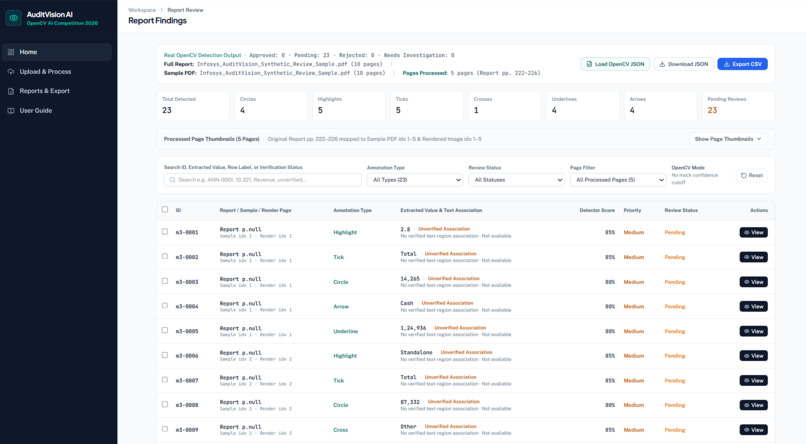The image size is (806, 444).
Task: Click the Priority column header
Action: [x=632, y=210]
